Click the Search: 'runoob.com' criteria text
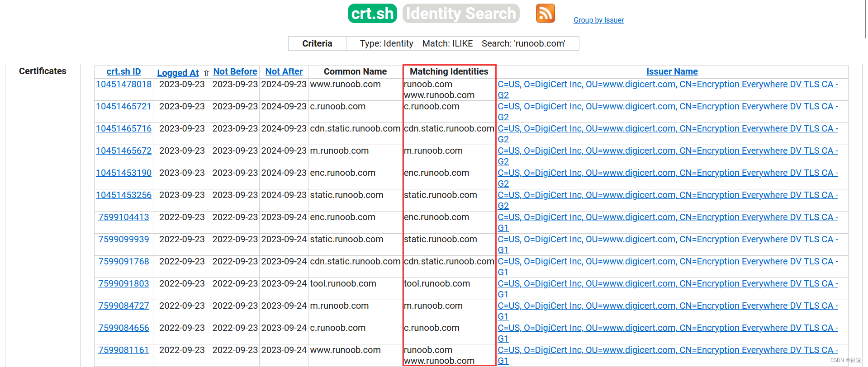The image size is (868, 367). pos(523,43)
